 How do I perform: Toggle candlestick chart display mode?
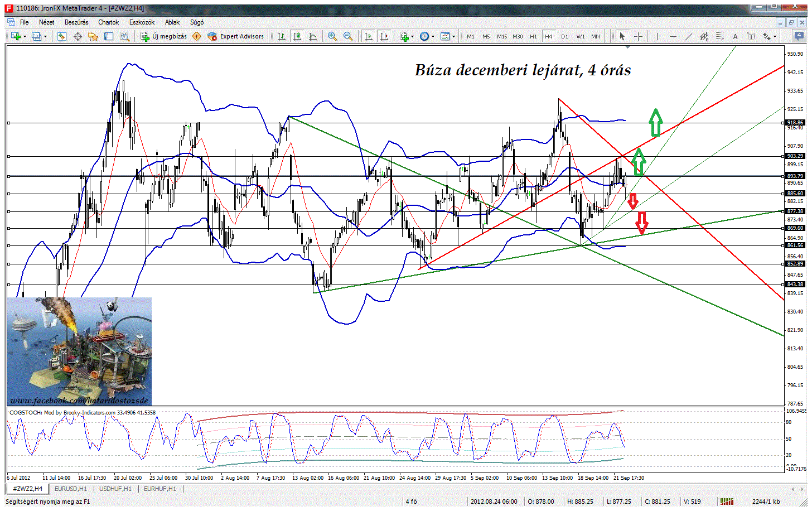[x=297, y=36]
